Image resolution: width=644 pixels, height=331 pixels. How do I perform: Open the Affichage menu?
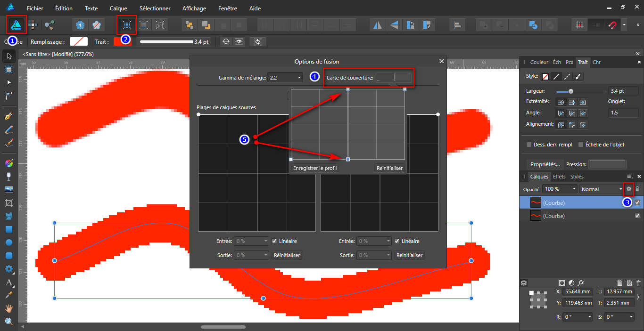[194, 8]
